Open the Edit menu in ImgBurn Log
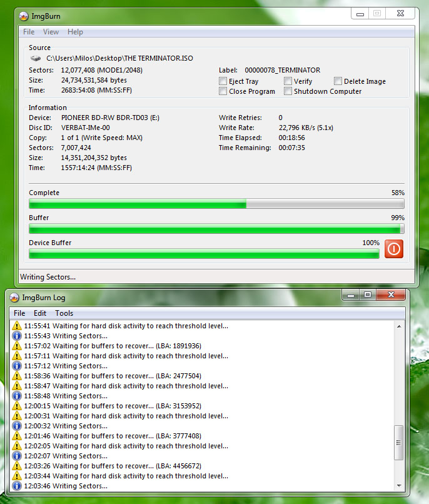Viewport: 429px width, 504px height. (x=40, y=313)
